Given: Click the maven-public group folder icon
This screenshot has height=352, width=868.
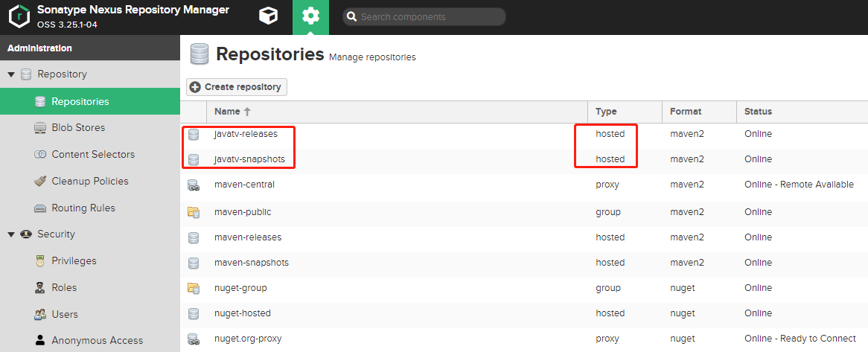Looking at the screenshot, I should (x=194, y=212).
